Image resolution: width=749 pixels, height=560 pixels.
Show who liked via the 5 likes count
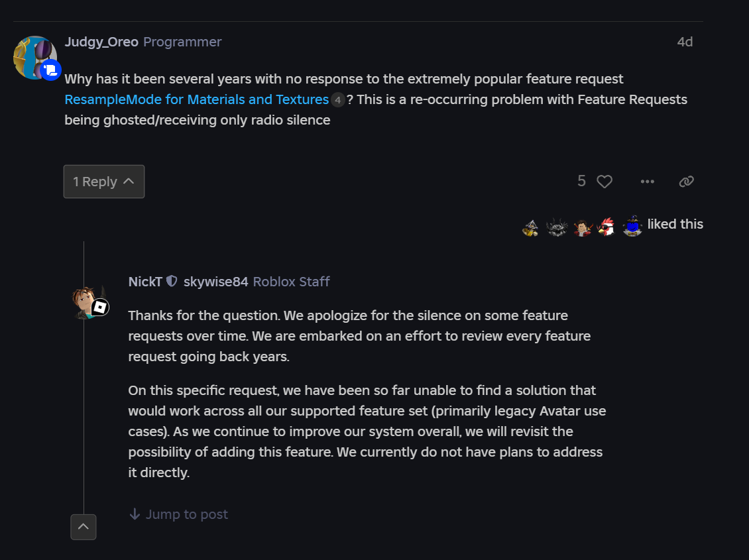[x=581, y=182]
